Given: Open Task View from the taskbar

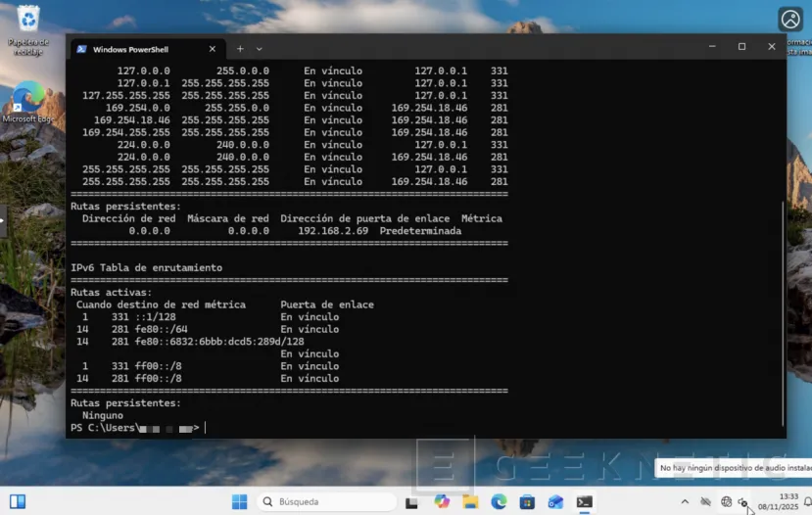Looking at the screenshot, I should point(412,501).
